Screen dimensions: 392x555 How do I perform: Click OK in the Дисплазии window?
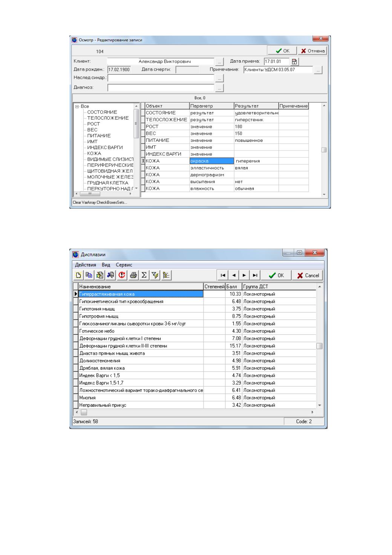click(x=276, y=275)
